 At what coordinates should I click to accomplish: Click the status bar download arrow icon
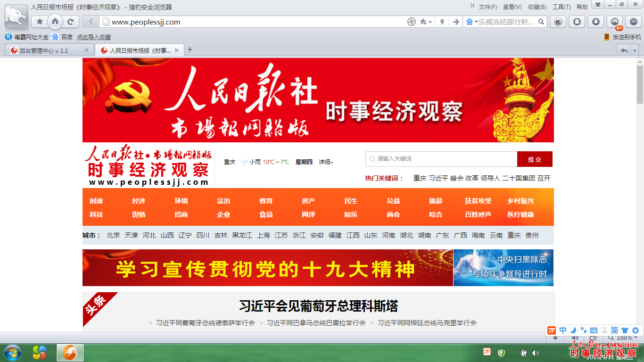point(555,338)
